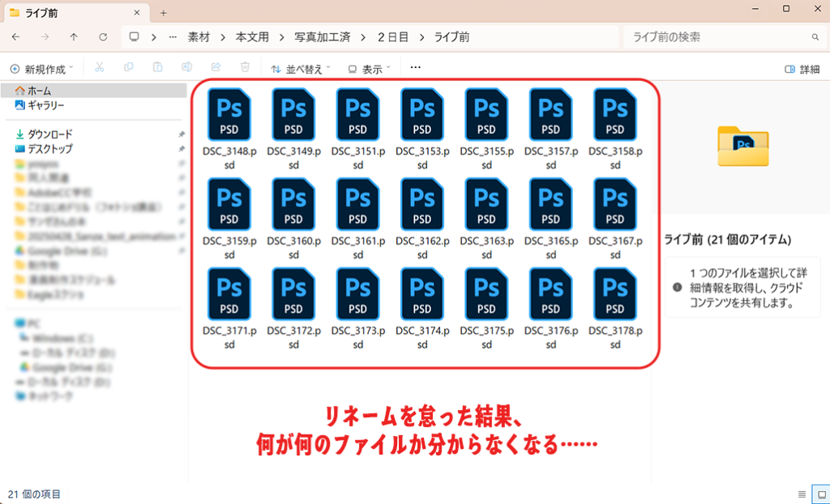This screenshot has width=830, height=504.
Task: Close the ライブ前 tab
Action: (x=136, y=13)
